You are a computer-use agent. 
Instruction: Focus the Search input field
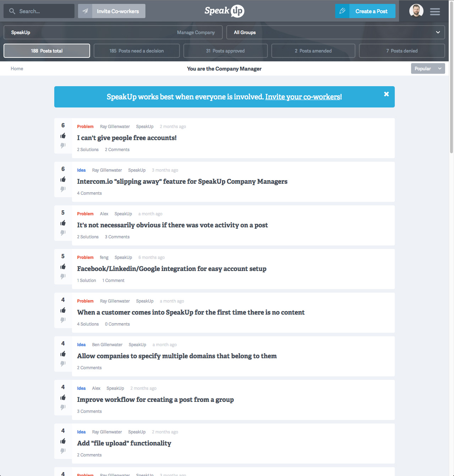[x=39, y=11]
